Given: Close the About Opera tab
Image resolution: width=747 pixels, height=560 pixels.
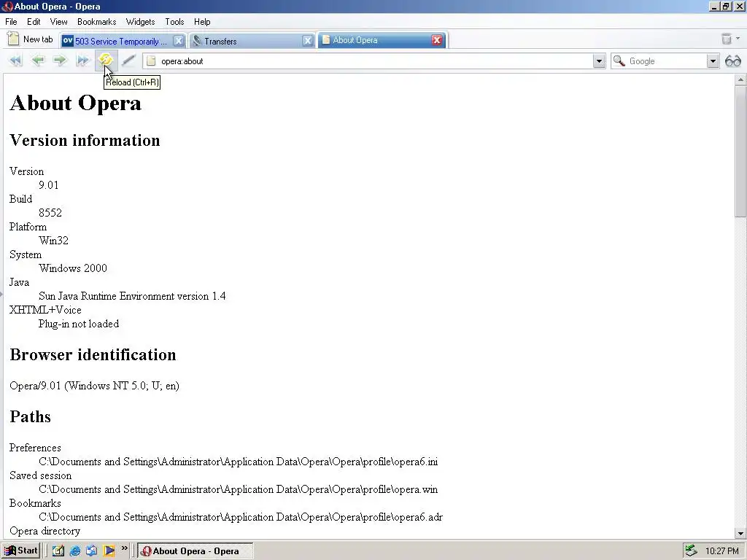Looking at the screenshot, I should click(x=436, y=40).
